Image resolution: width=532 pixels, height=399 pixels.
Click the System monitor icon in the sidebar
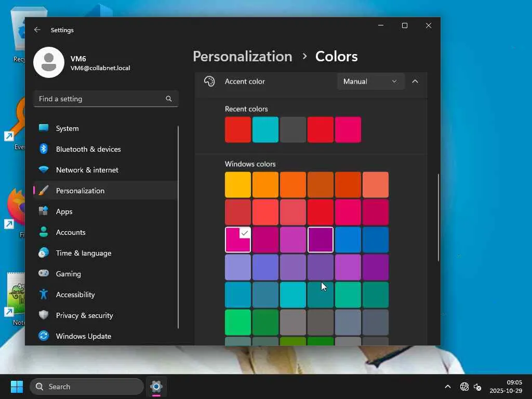tap(44, 128)
